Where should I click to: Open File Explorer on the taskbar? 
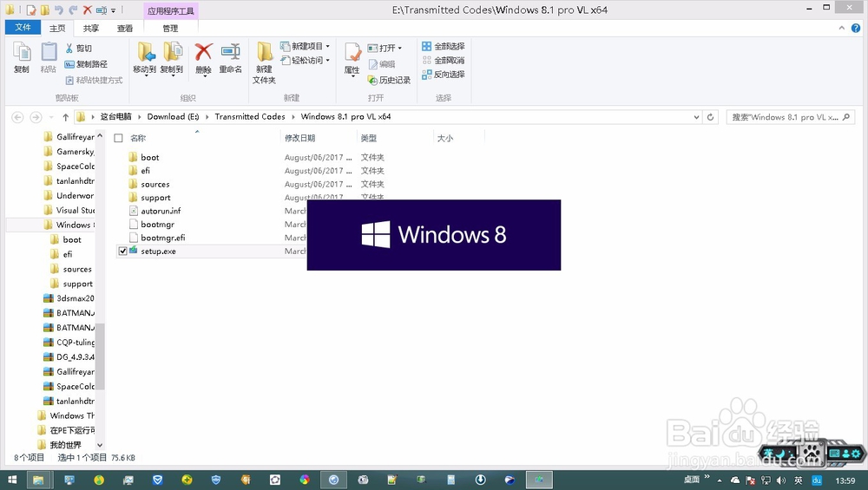[x=38, y=480]
